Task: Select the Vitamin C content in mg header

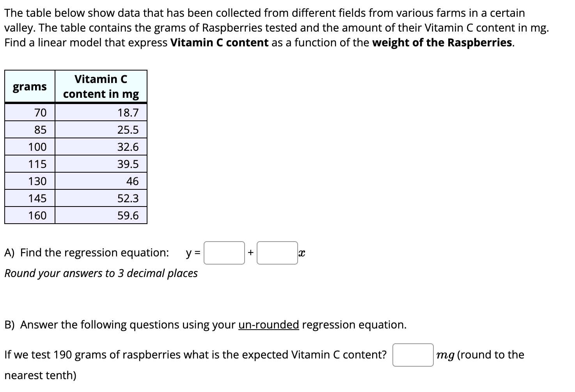Action: [101, 87]
